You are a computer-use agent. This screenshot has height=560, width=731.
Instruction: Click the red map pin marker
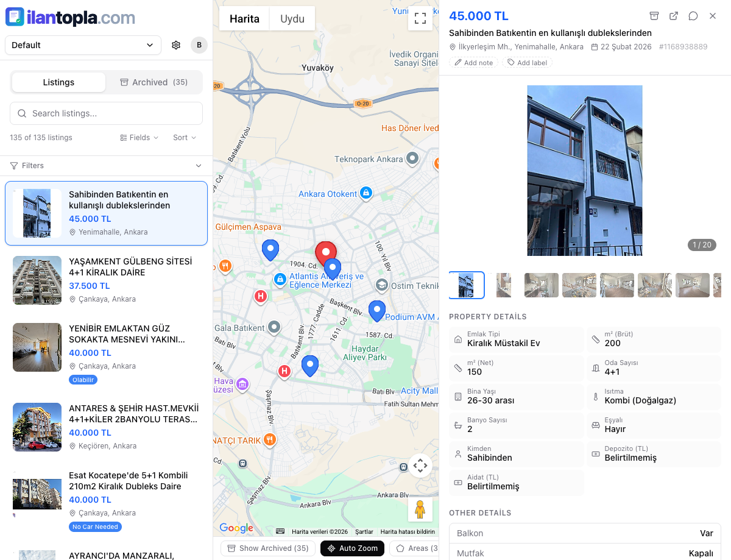(325, 253)
